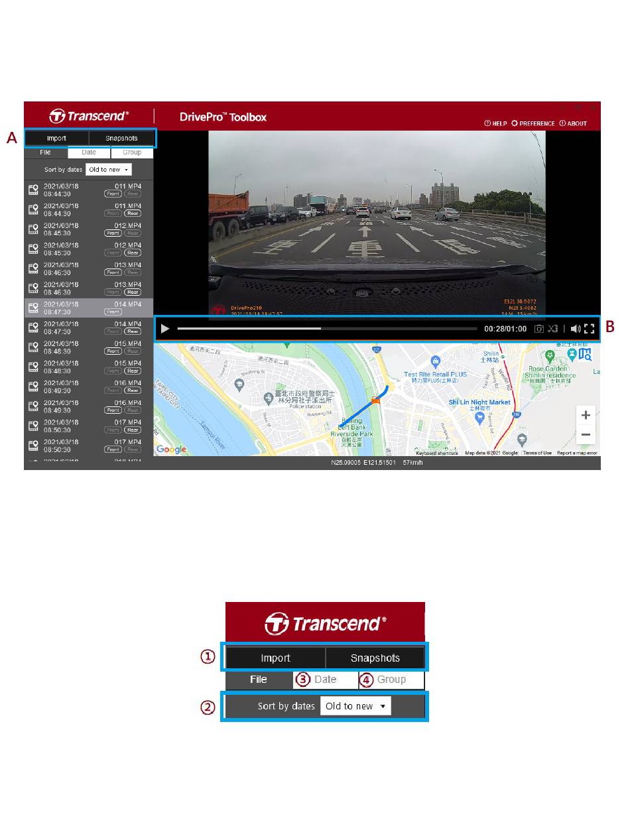Click the Google logo on the map
Viewport: 630px width, 840px height.
coord(171,450)
